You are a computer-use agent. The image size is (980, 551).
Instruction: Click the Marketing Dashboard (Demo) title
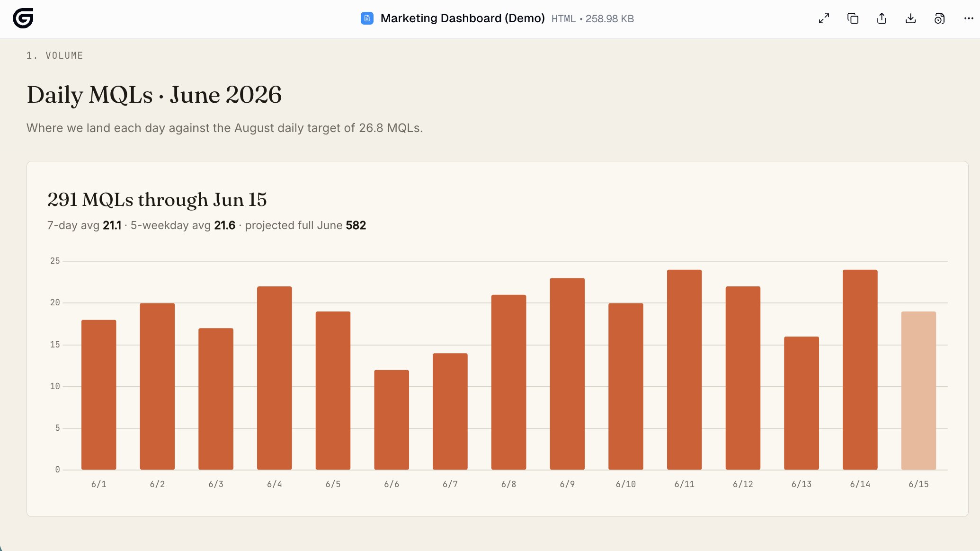(x=463, y=18)
